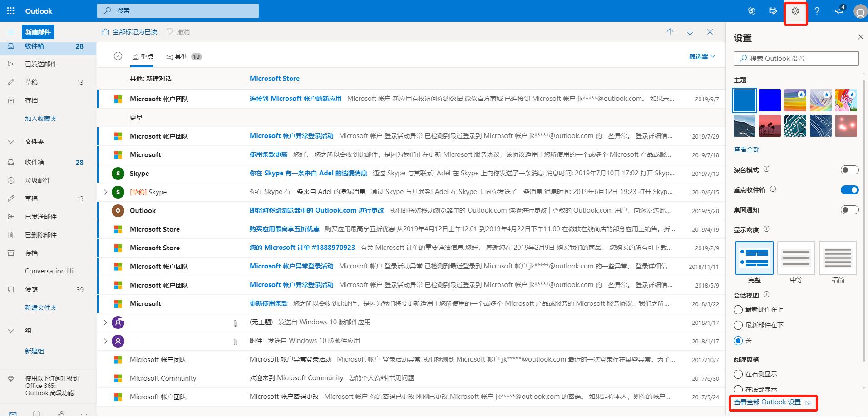Select the circuit board theme thumbnail
The image size is (868, 417).
point(795,126)
